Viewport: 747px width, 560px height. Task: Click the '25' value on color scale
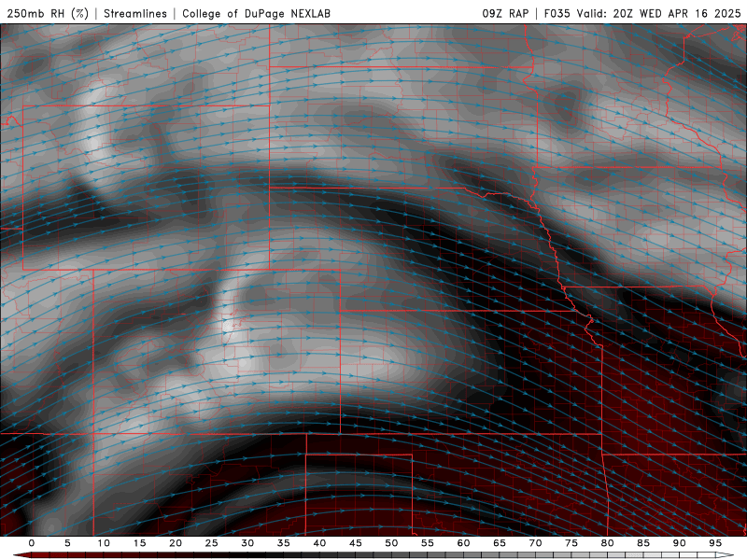pyautogui.click(x=212, y=543)
